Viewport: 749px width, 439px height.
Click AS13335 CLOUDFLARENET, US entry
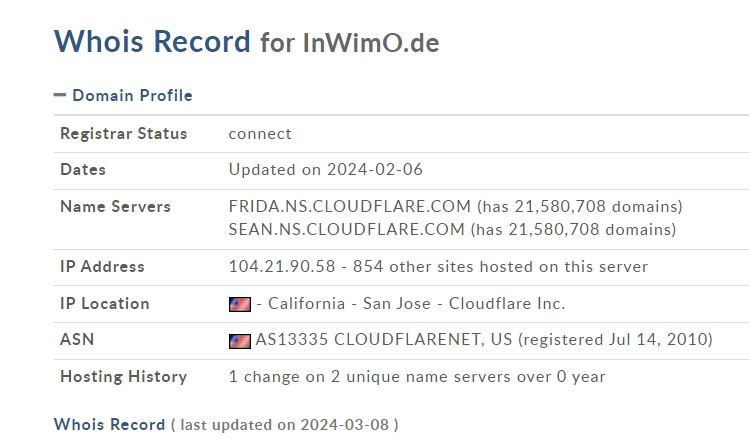(384, 339)
